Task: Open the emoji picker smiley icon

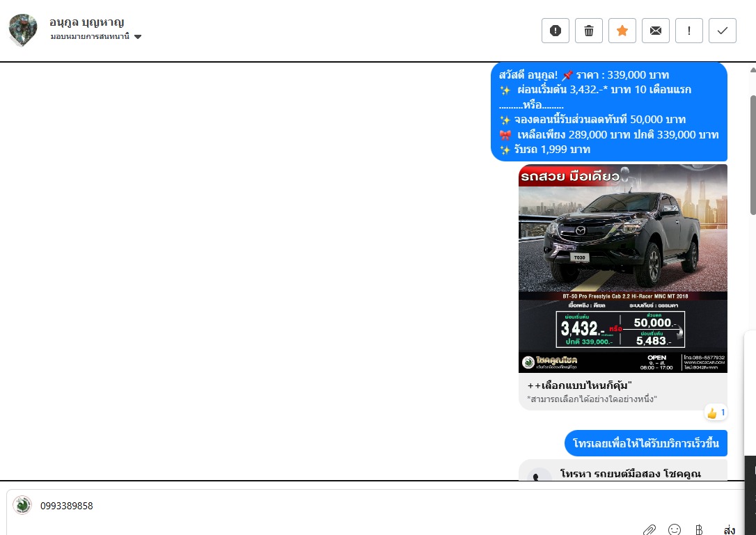Action: coord(675,530)
